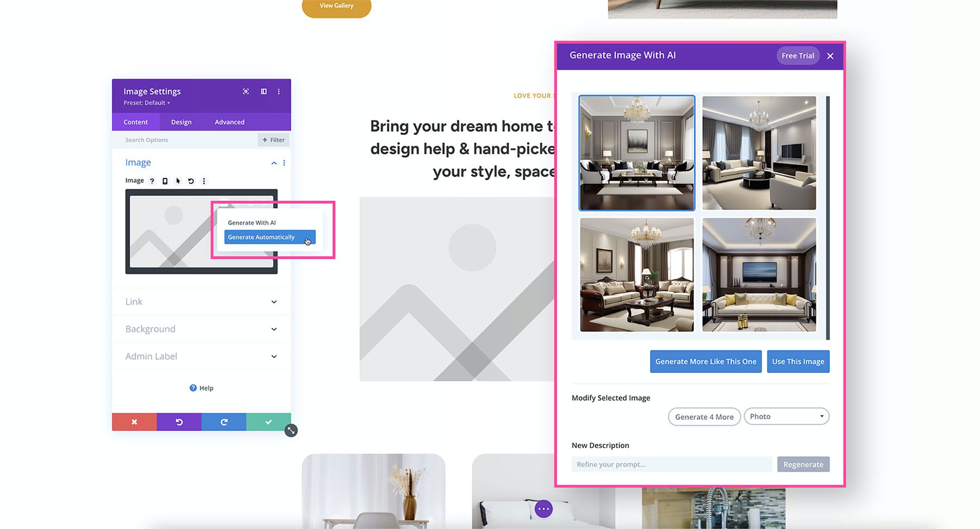Click the more options icon next to Image label
Viewport: 980px width, 529px height.
[x=203, y=180]
